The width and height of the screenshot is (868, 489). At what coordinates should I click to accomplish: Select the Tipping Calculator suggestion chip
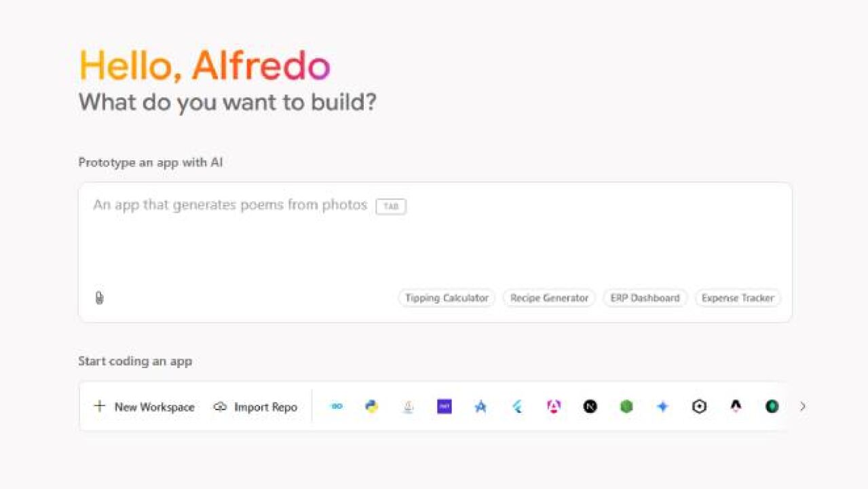(x=446, y=297)
